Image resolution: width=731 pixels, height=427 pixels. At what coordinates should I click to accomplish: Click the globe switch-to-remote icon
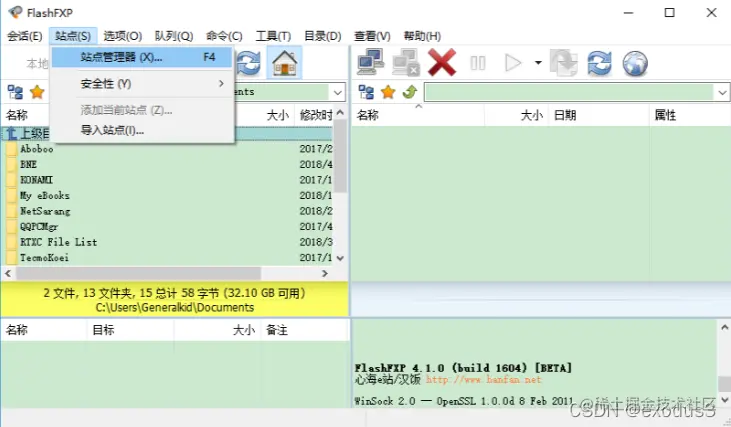635,63
